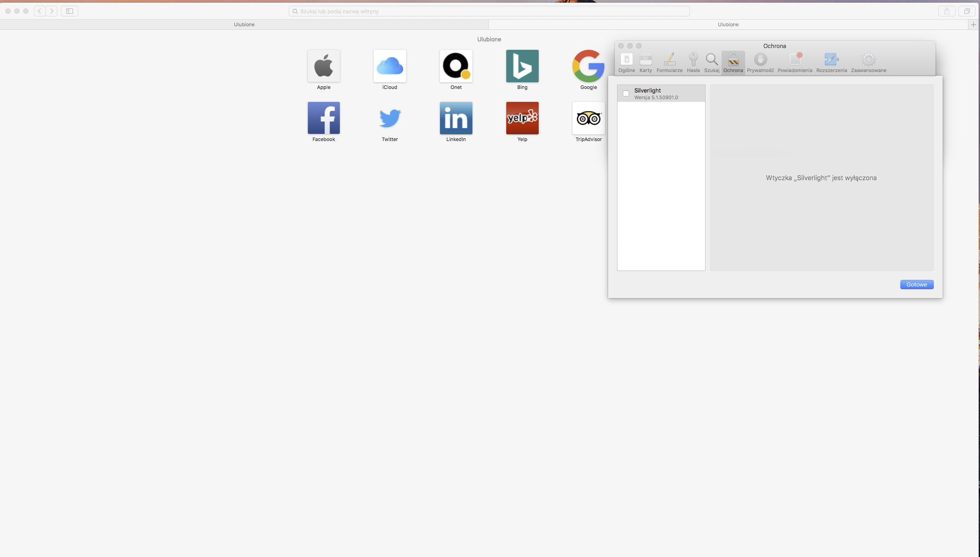Open the Powiadomienia preferences pane
Viewport: 980px width, 557px height.
coord(794,62)
